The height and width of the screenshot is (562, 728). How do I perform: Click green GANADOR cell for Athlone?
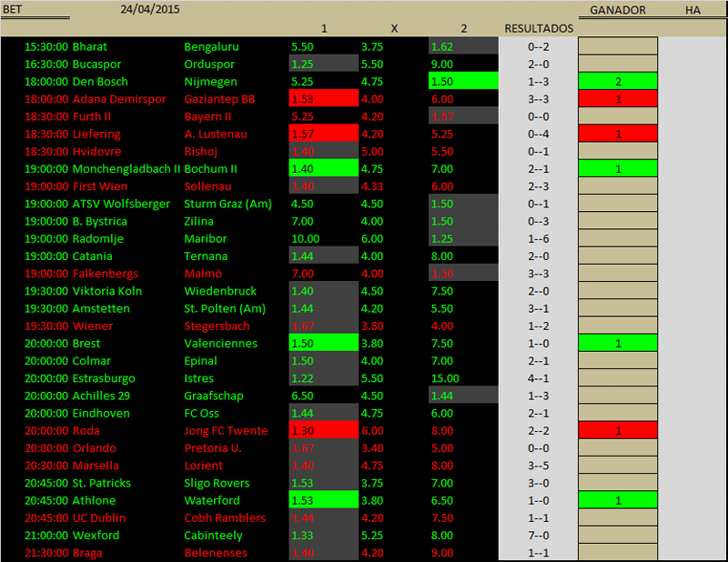pos(618,500)
